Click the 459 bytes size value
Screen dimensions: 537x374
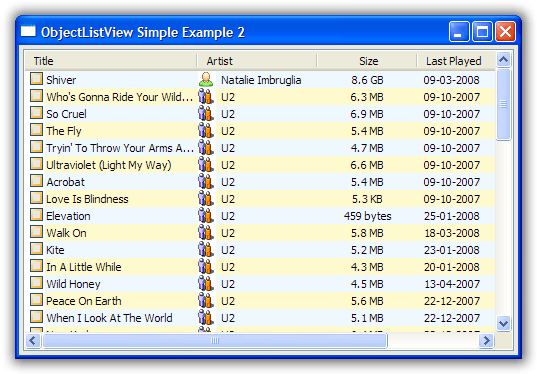click(x=367, y=216)
